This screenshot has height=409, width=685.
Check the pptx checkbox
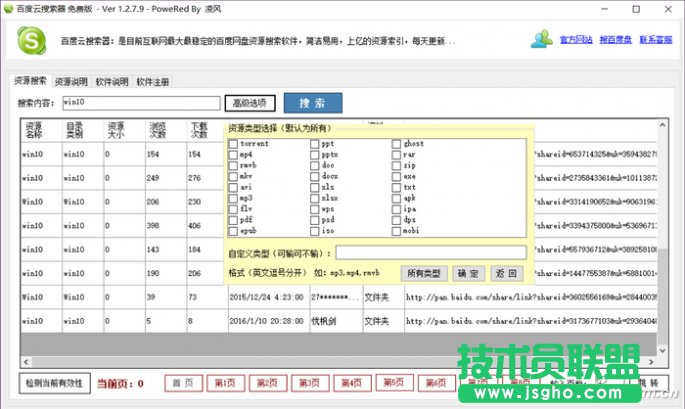pos(315,155)
